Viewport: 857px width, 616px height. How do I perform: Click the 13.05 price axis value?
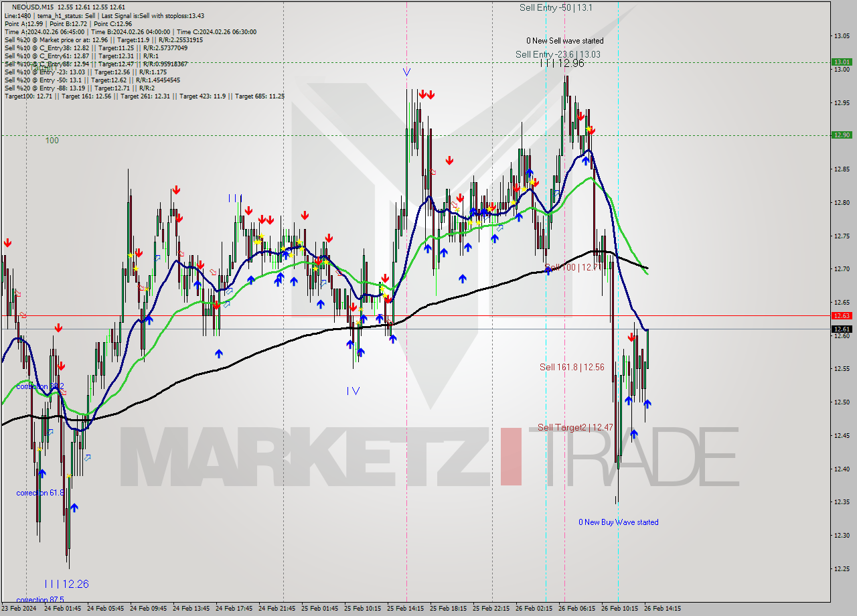pos(842,36)
